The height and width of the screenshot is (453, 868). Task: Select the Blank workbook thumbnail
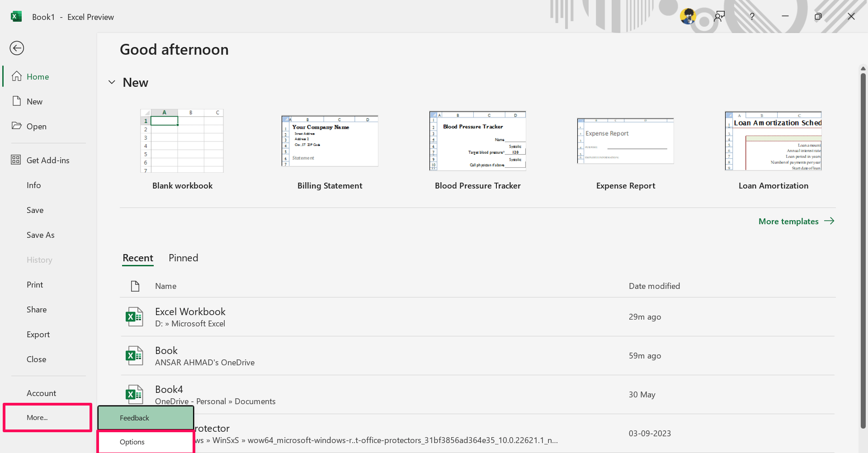(182, 141)
